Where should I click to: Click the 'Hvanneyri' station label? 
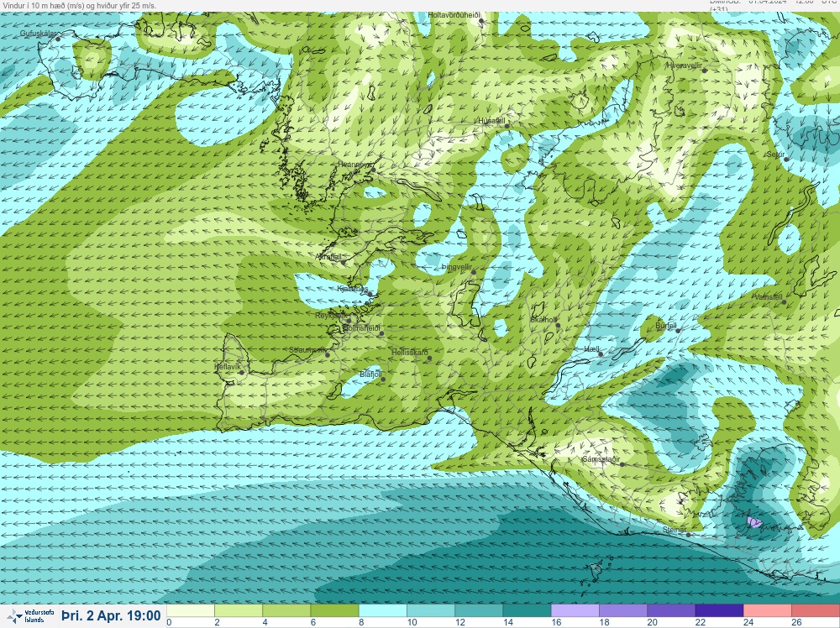[x=354, y=165]
